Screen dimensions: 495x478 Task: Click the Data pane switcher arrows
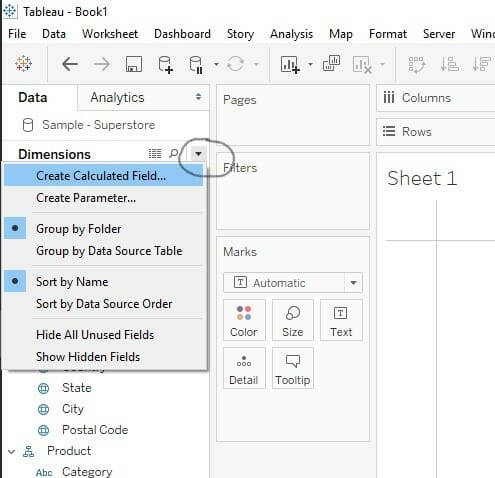point(198,97)
